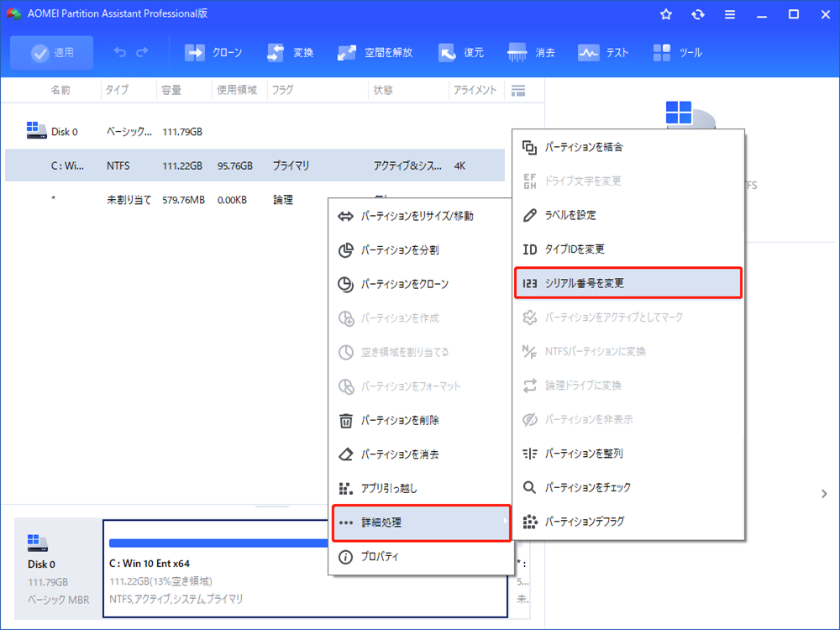Expand 詳細処理 submenu entry
Image resolution: width=840 pixels, height=630 pixels.
421,522
